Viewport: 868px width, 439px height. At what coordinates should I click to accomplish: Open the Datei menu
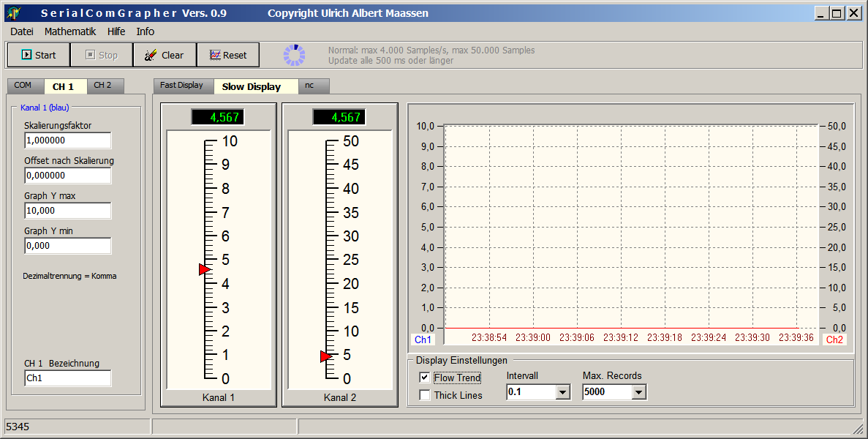(22, 31)
